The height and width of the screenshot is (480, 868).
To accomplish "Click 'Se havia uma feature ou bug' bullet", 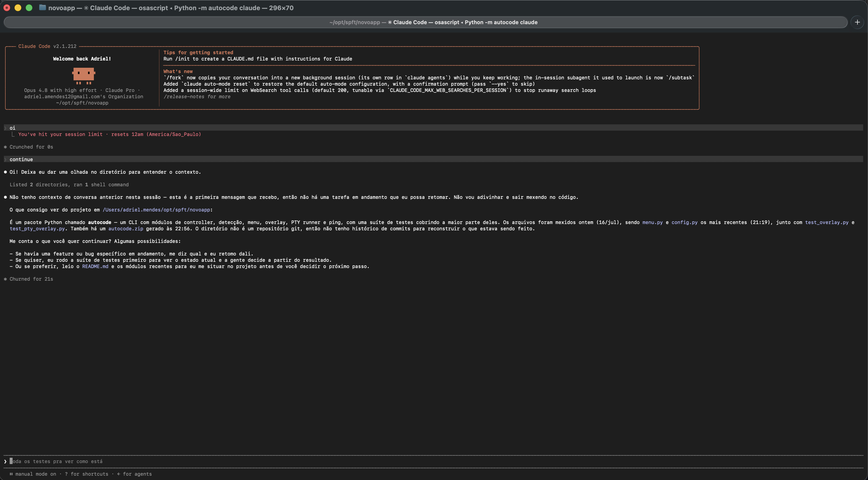I will pyautogui.click(x=131, y=254).
